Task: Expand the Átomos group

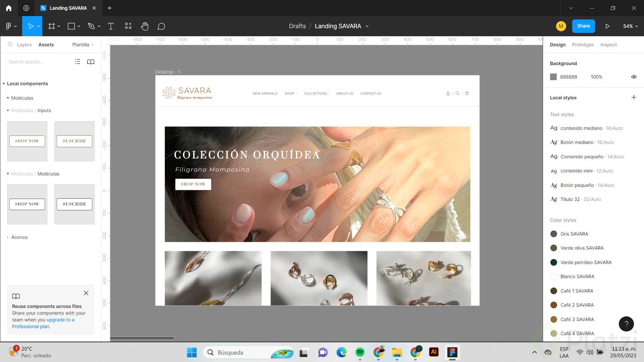Action: pos(8,237)
